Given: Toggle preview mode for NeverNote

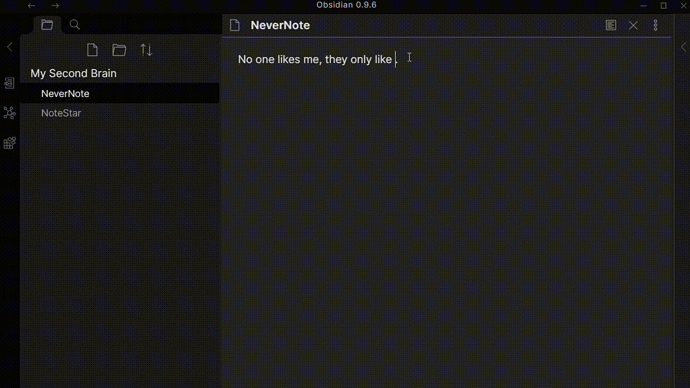Looking at the screenshot, I should click(x=611, y=25).
